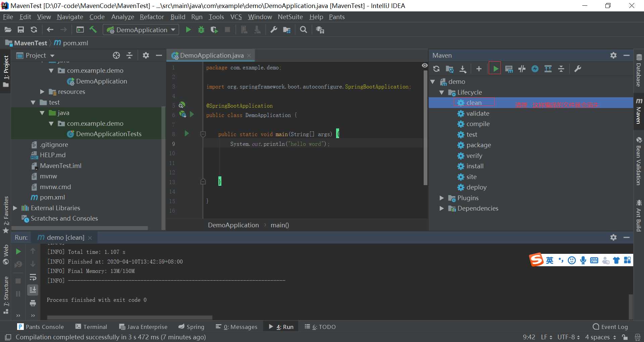Screen dimensions: 644x342
Task: Click the Open folder toolbar icon
Action: (8, 30)
